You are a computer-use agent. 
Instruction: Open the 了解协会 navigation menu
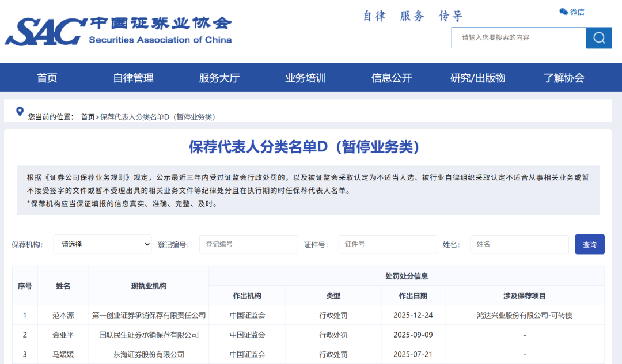click(564, 78)
